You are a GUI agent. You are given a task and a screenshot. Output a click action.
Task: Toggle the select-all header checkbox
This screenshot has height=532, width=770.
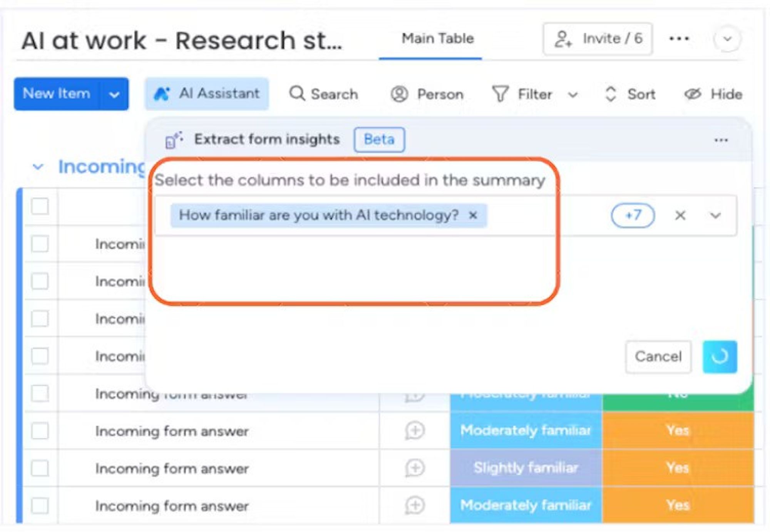coord(40,206)
